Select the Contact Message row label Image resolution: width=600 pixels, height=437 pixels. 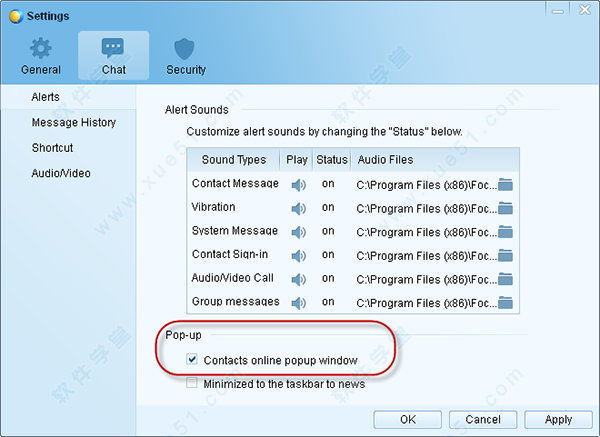[235, 184]
